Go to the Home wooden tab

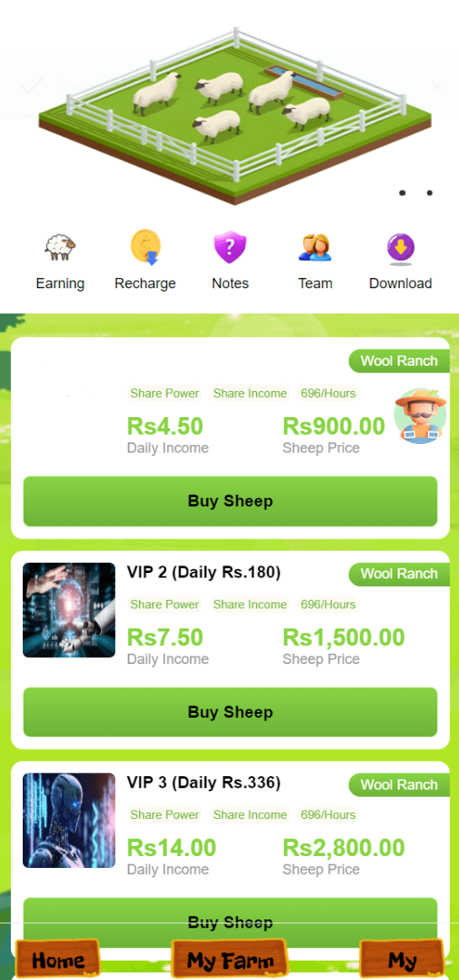point(57,960)
